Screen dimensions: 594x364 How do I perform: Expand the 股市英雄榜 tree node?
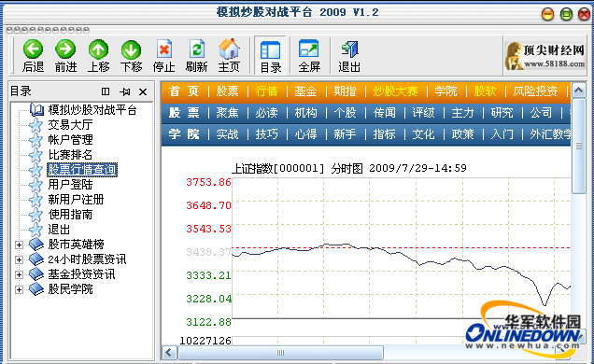(x=19, y=245)
